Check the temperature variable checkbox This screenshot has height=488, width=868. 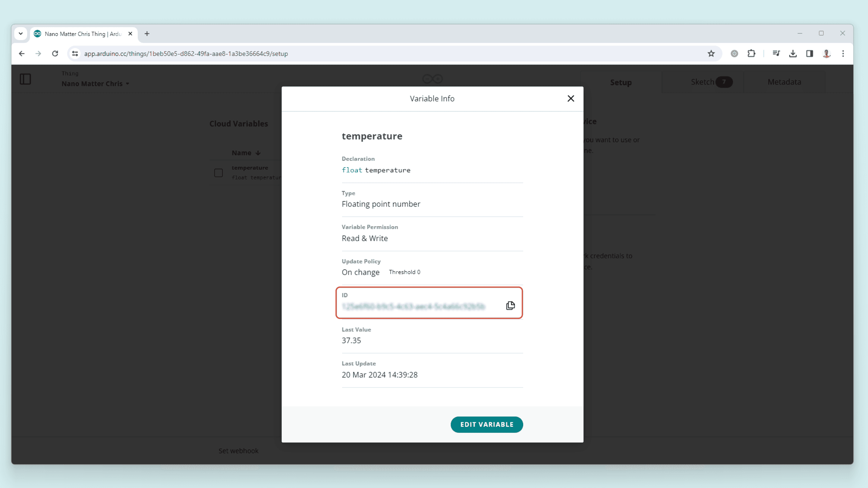[218, 173]
